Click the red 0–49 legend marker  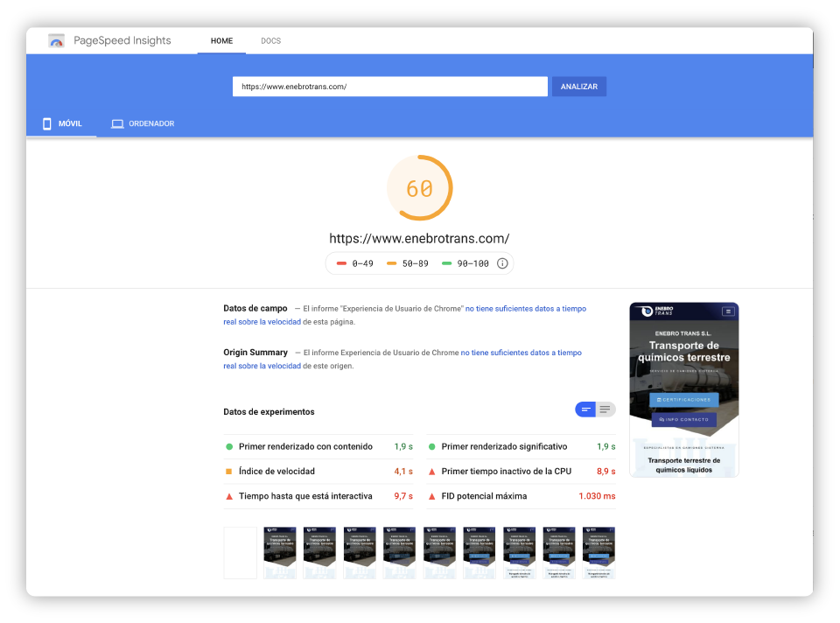click(341, 263)
